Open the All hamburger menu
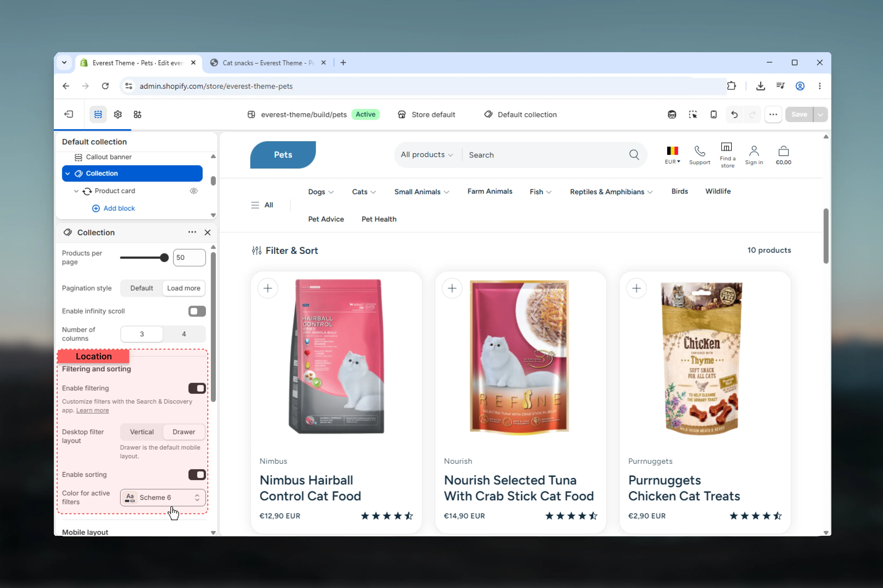 pos(262,205)
